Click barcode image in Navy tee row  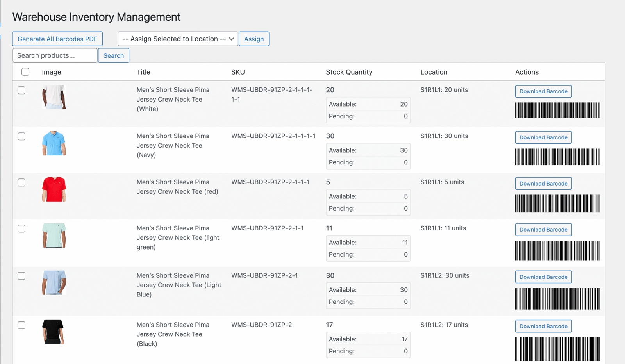[557, 157]
